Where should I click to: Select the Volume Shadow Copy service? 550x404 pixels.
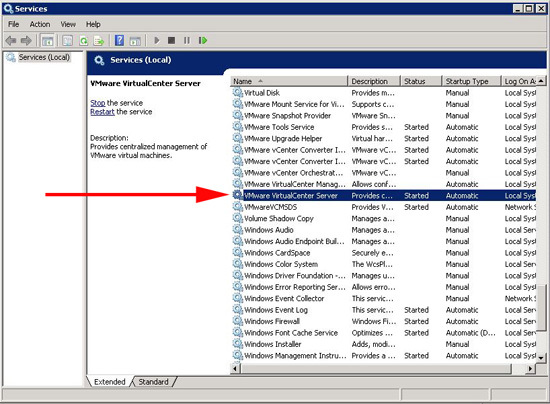[x=384, y=218]
